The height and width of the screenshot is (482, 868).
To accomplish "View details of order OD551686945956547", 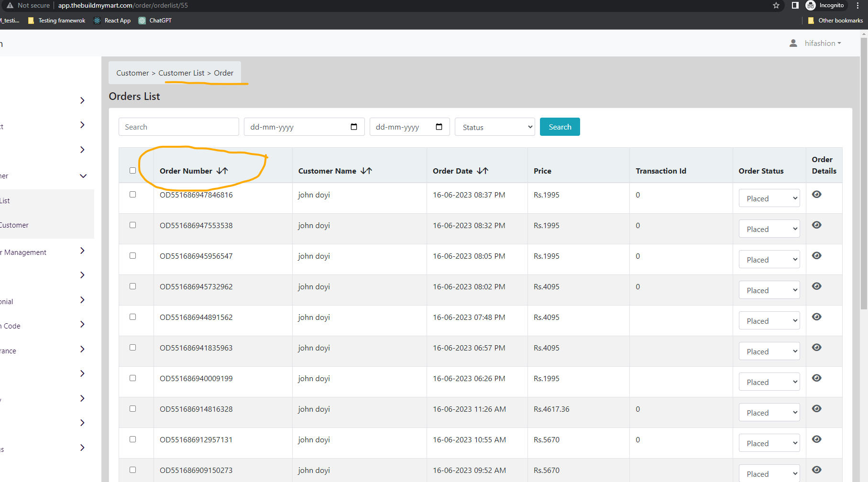I will (x=817, y=255).
